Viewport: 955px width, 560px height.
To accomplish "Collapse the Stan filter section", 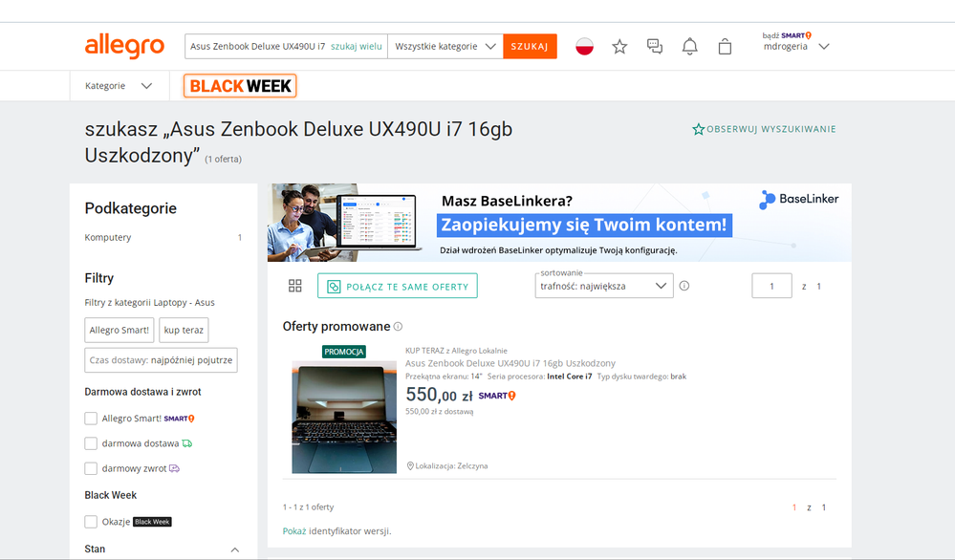I will click(x=235, y=549).
